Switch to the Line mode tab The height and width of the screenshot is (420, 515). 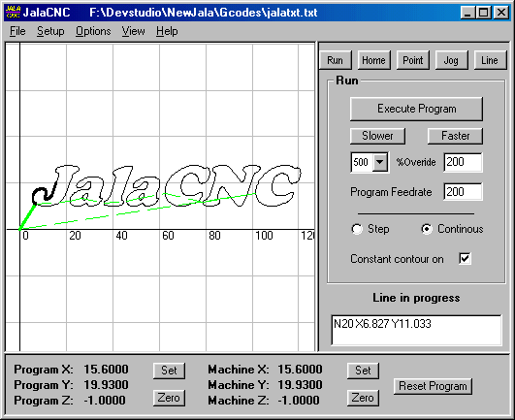click(x=490, y=60)
